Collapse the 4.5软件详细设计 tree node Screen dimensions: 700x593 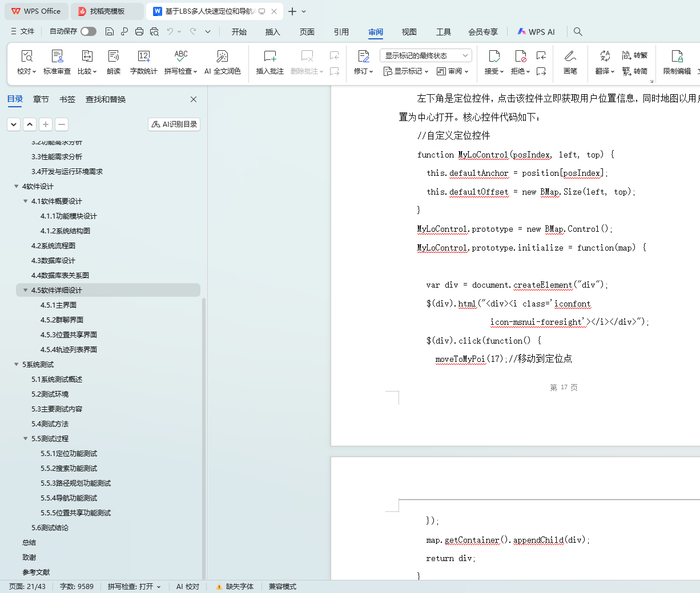point(25,290)
